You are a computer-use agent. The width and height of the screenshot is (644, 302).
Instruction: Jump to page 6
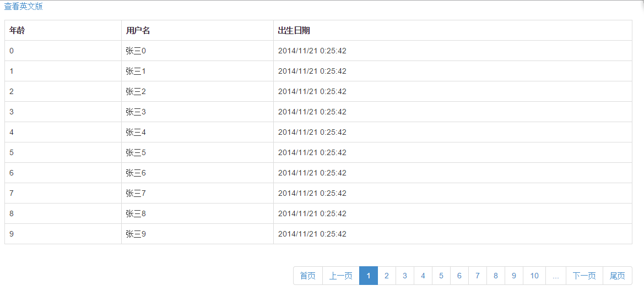tap(459, 276)
